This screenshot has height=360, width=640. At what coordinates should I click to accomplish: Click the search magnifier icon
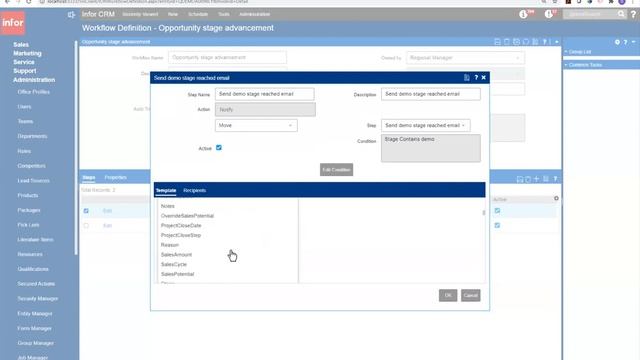(621, 14)
